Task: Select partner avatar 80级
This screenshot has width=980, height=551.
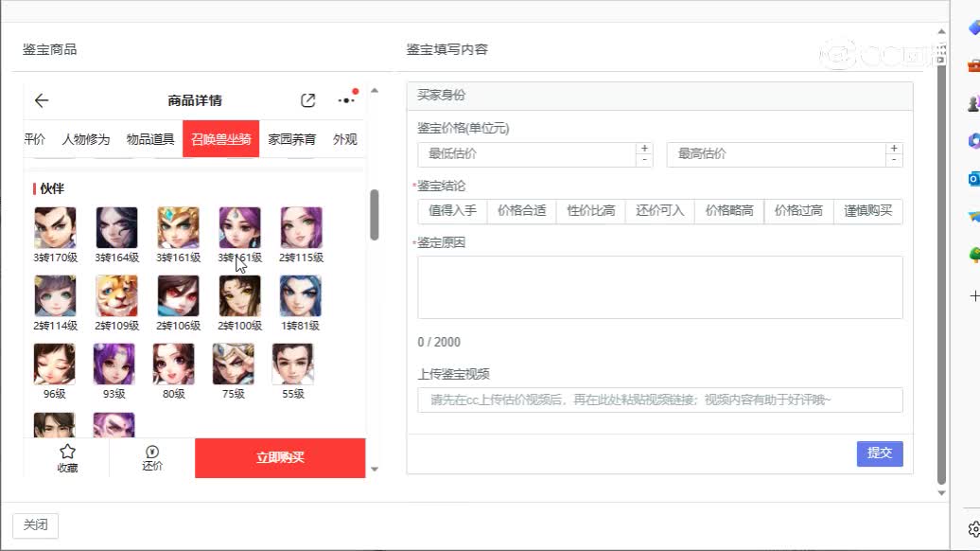Action: tap(173, 364)
